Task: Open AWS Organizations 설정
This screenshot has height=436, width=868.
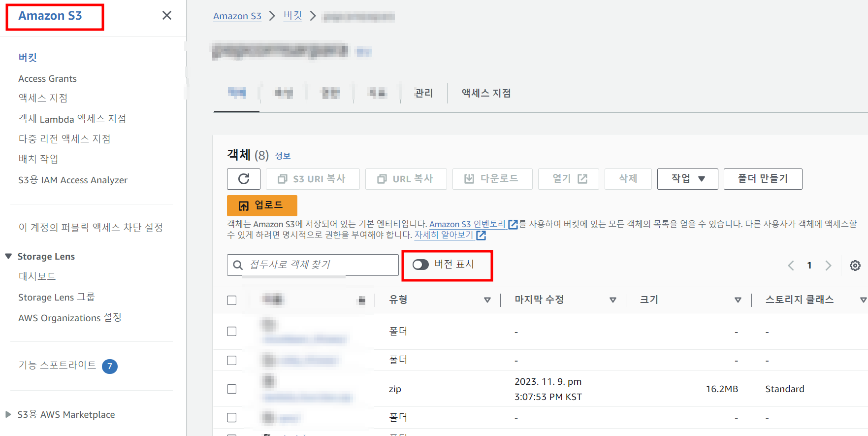Action: coord(70,318)
